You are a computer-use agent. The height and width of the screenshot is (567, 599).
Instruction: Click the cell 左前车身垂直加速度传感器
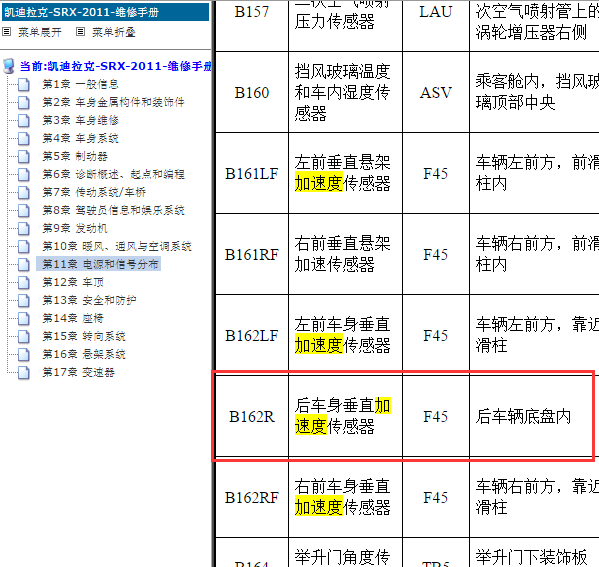345,335
